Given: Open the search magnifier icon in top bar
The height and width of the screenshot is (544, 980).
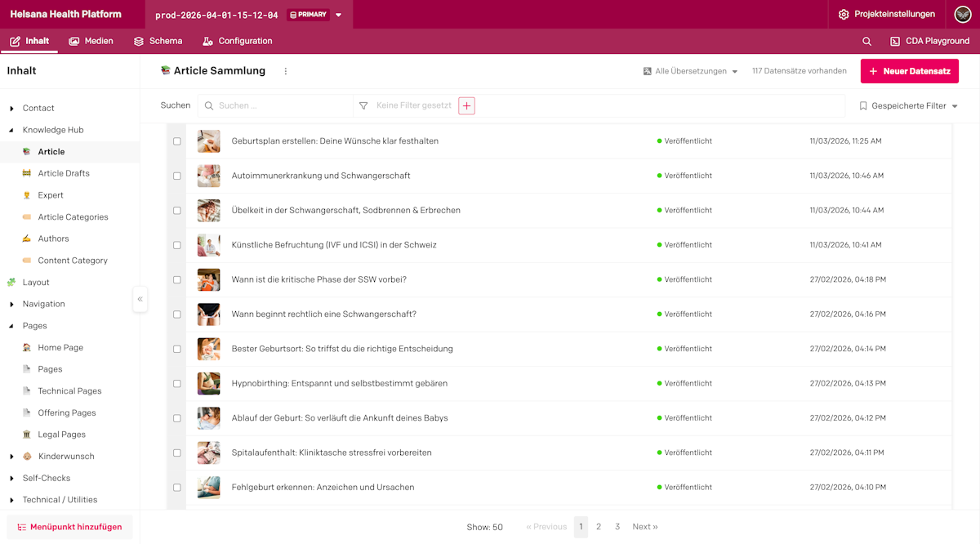Looking at the screenshot, I should (866, 41).
